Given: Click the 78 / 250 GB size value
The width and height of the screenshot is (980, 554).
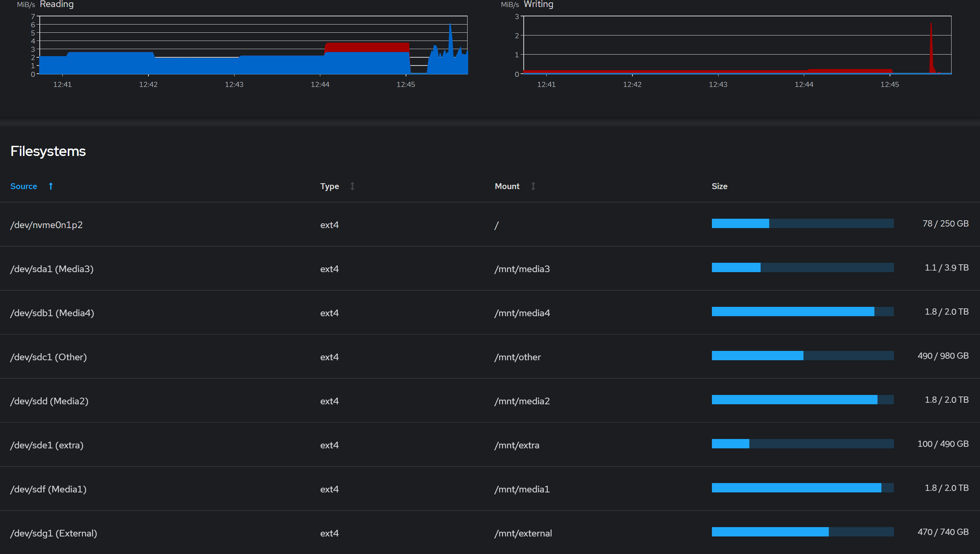Looking at the screenshot, I should pos(945,224).
